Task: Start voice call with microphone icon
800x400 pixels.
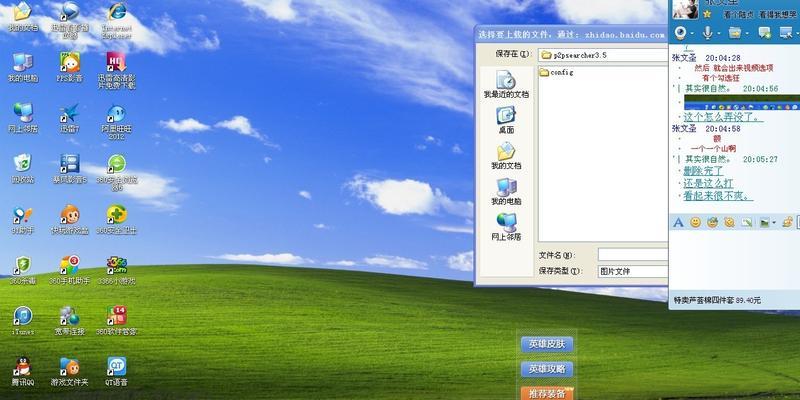Action: (x=708, y=33)
